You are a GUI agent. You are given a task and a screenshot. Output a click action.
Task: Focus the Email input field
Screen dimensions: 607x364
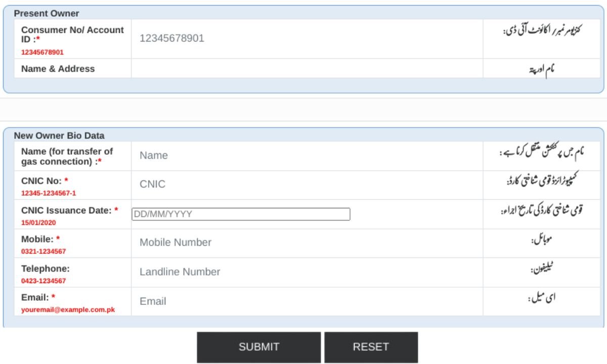coord(307,301)
